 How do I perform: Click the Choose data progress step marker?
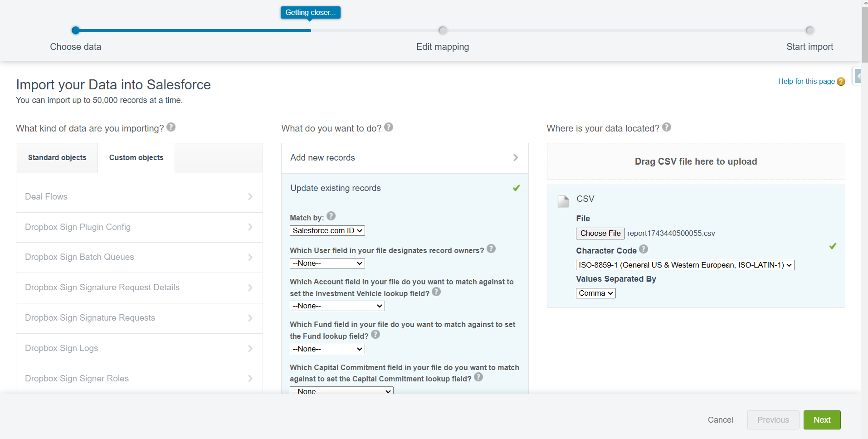76,30
